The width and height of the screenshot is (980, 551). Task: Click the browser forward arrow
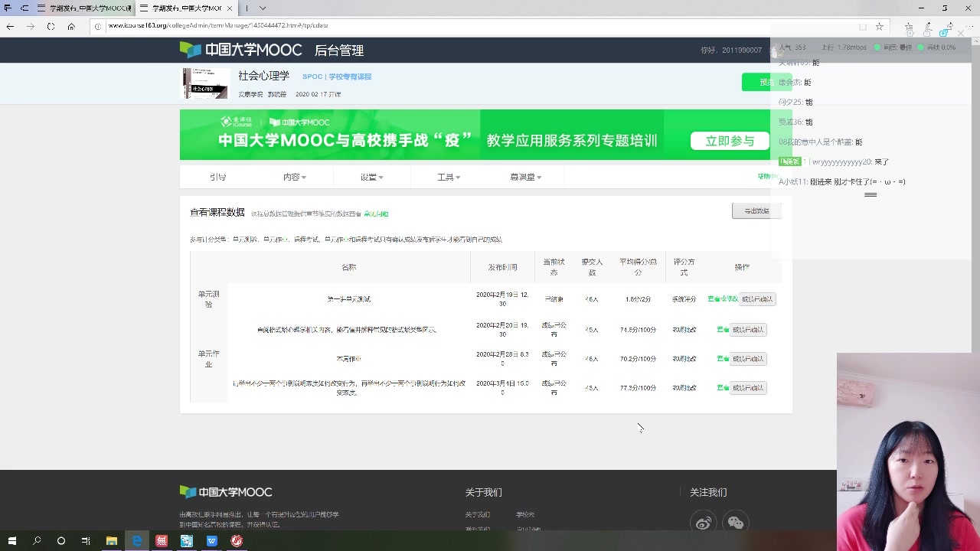pyautogui.click(x=30, y=26)
